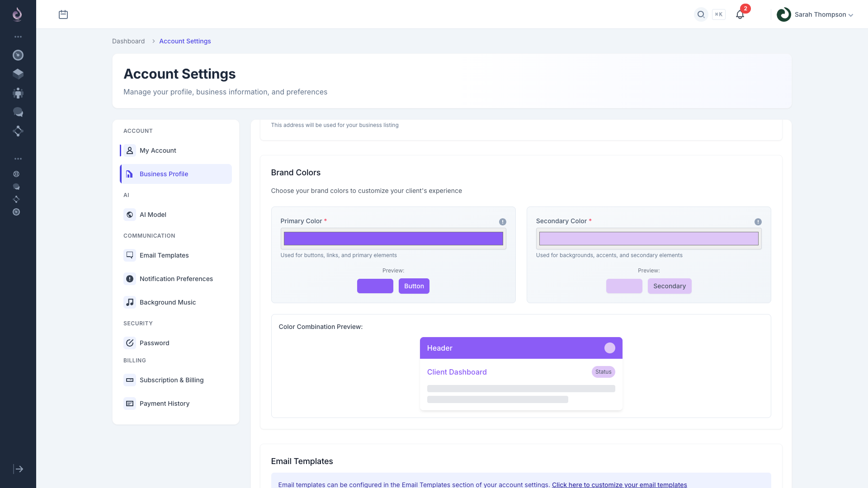This screenshot has width=868, height=488.
Task: Open the search magnifier icon
Action: 701,14
